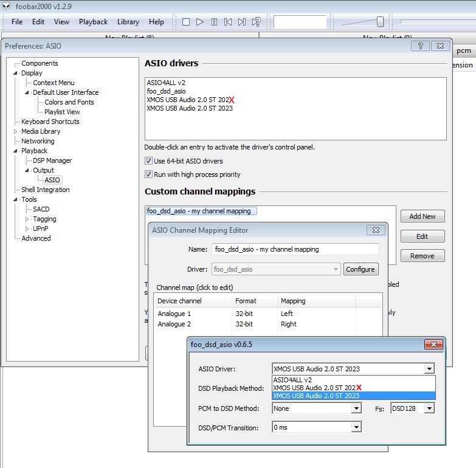Click the Remove button
Viewport: 476px width, 468px height.
[423, 256]
